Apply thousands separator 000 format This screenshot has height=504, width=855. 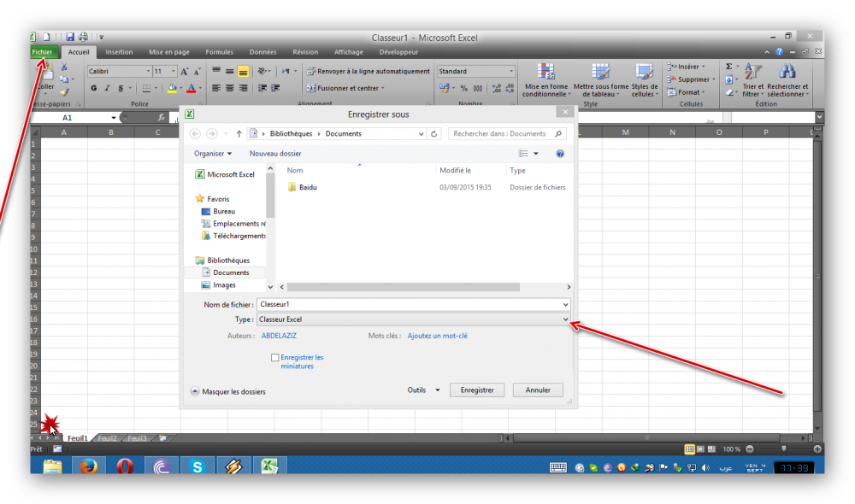coord(478,88)
